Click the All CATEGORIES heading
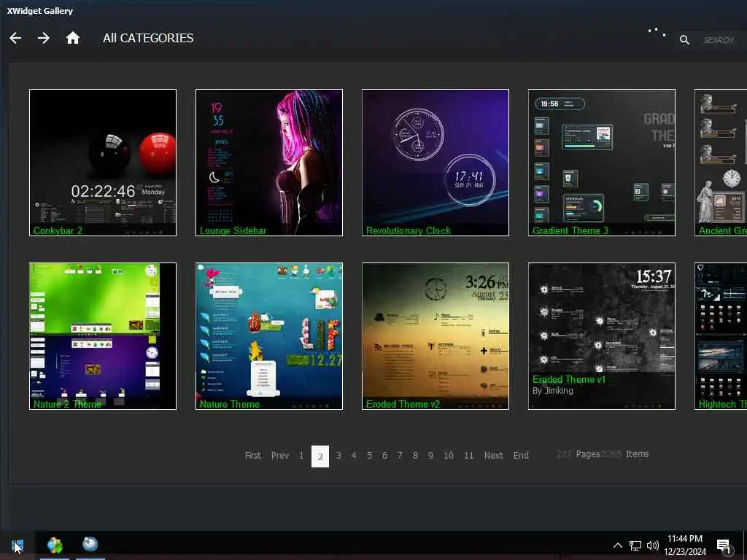 (x=148, y=38)
